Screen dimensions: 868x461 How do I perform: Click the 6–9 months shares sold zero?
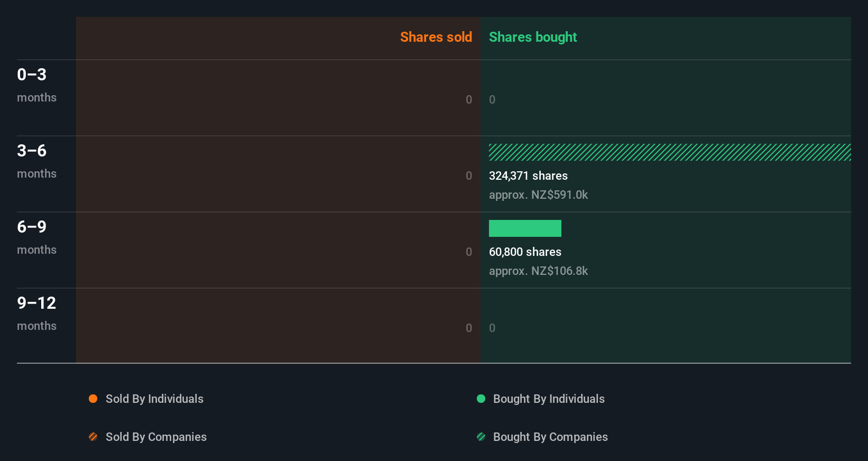[x=469, y=252]
